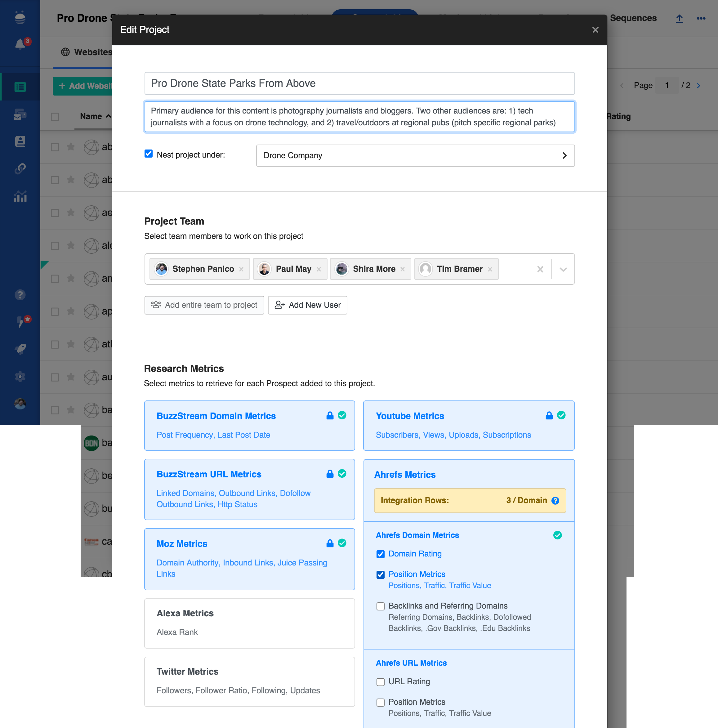The image size is (718, 728).
Task: Uncheck Nest project under checkbox
Action: 149,154
